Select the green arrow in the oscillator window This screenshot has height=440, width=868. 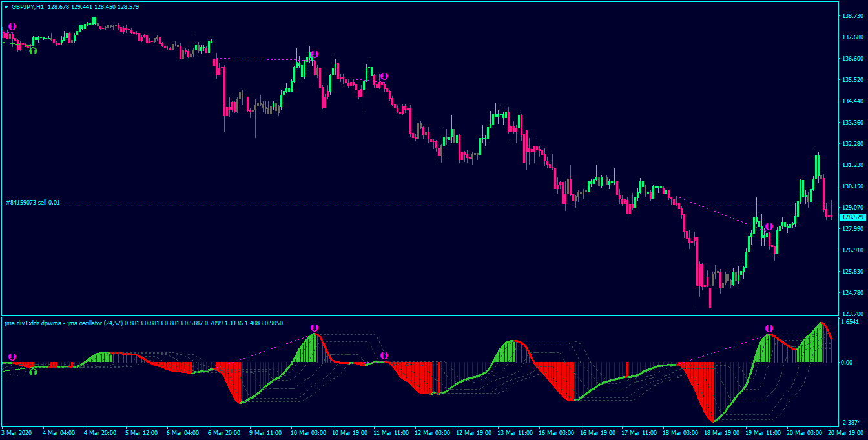33,372
